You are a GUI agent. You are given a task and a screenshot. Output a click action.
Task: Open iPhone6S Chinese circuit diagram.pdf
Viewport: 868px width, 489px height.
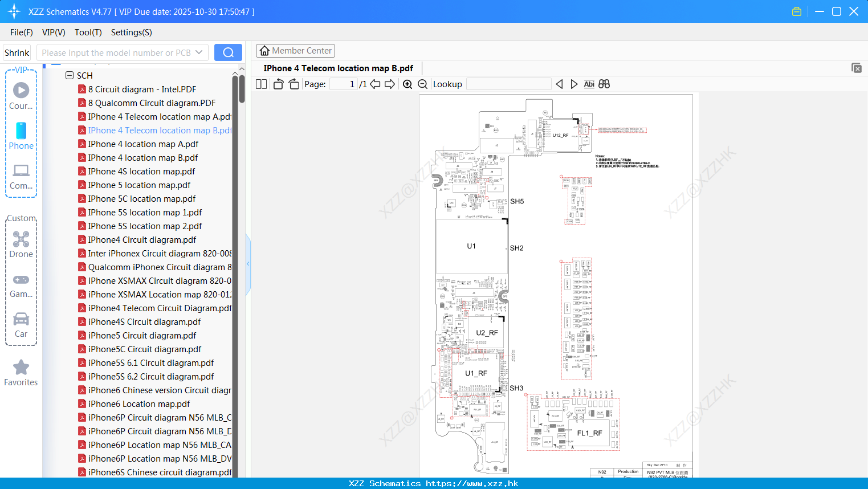[155, 472]
